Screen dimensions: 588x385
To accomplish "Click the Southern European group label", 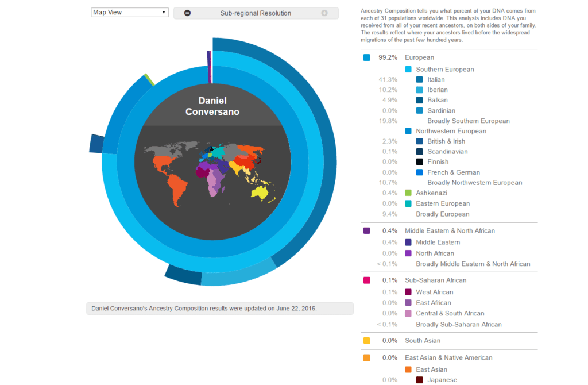I will (445, 70).
